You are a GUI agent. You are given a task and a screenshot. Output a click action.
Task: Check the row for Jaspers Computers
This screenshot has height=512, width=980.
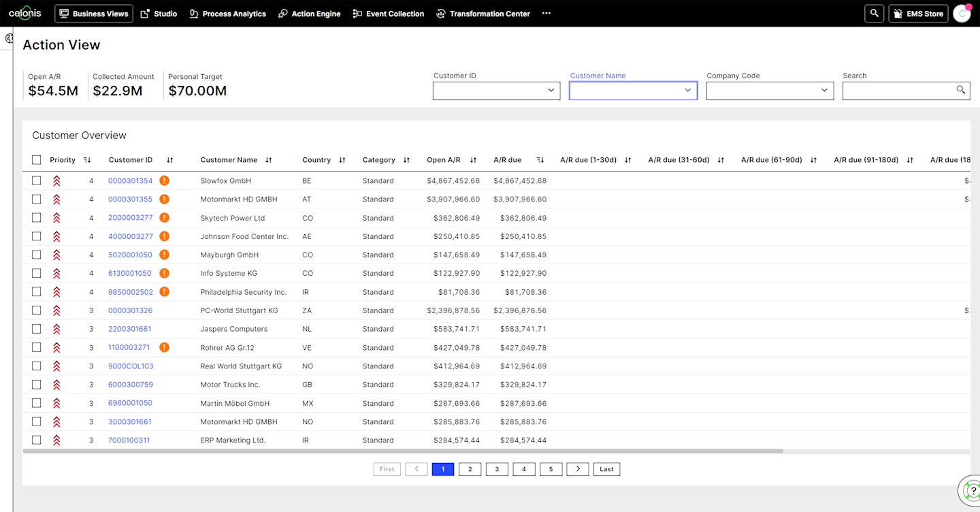click(36, 328)
